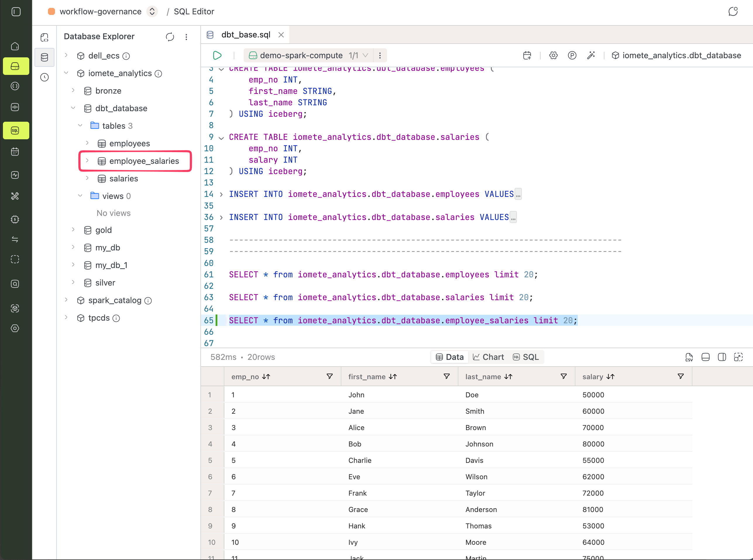
Task: Click the schedule calendar icon in toolbar
Action: (527, 55)
